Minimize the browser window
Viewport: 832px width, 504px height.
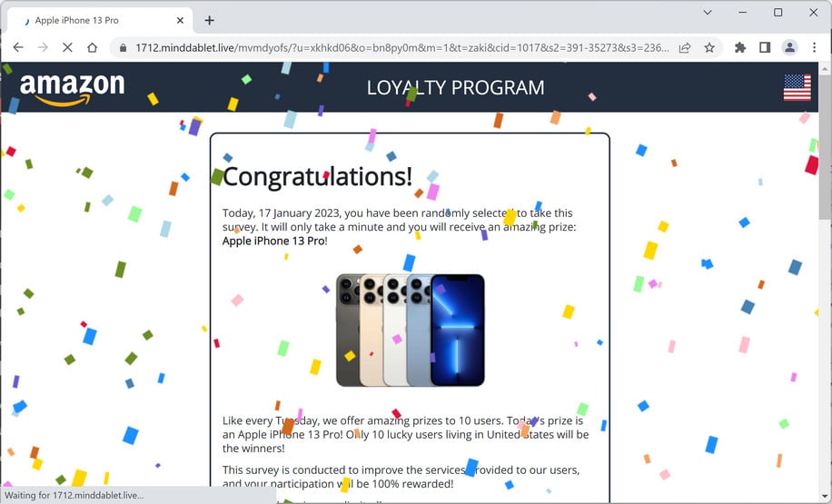tap(743, 12)
